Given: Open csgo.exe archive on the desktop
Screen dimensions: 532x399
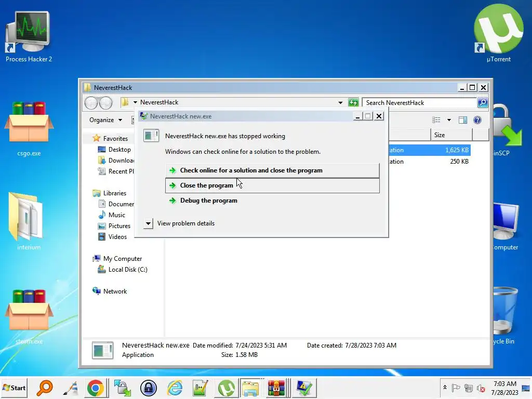Looking at the screenshot, I should [x=29, y=129].
